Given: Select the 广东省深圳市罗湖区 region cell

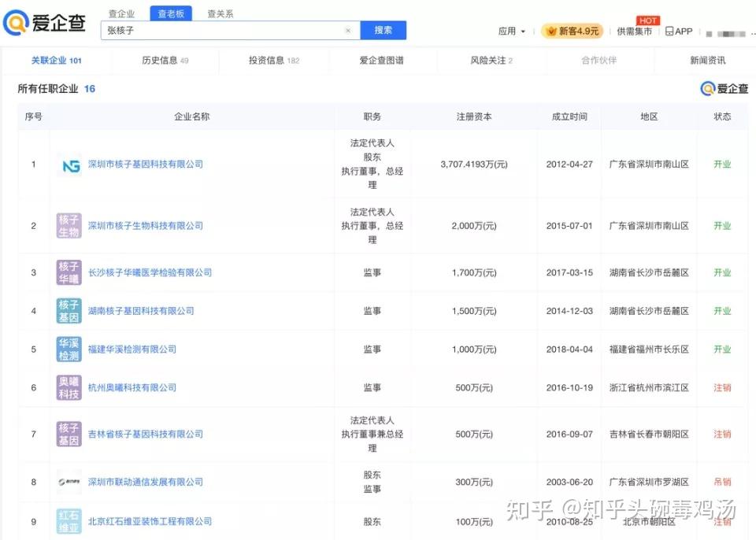Looking at the screenshot, I should (649, 482).
